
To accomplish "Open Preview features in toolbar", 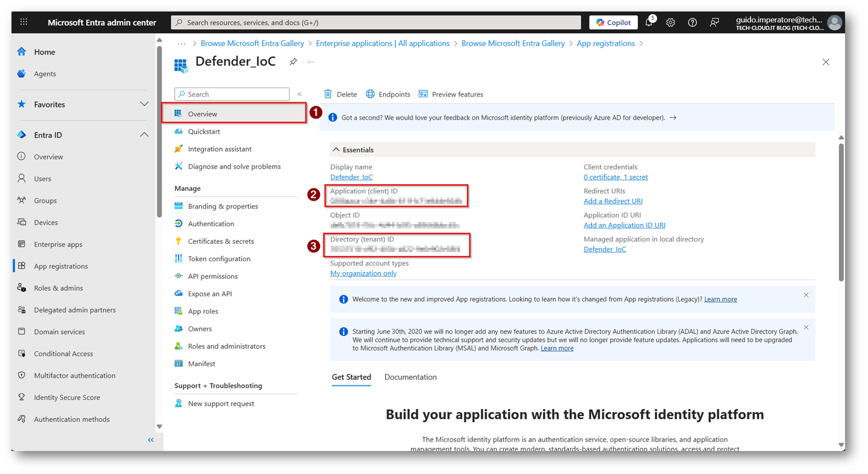I will pos(451,94).
